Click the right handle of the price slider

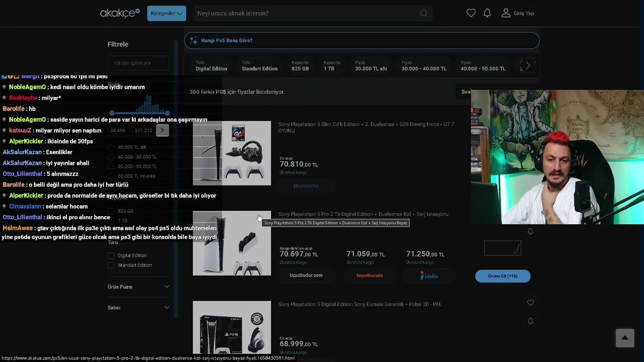coord(167,113)
